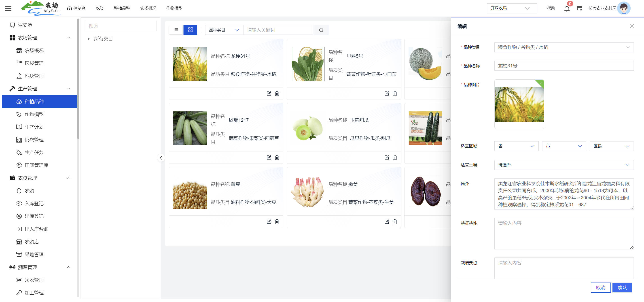
Task: Collapse the 农场管理 sidebar section
Action: click(x=68, y=38)
